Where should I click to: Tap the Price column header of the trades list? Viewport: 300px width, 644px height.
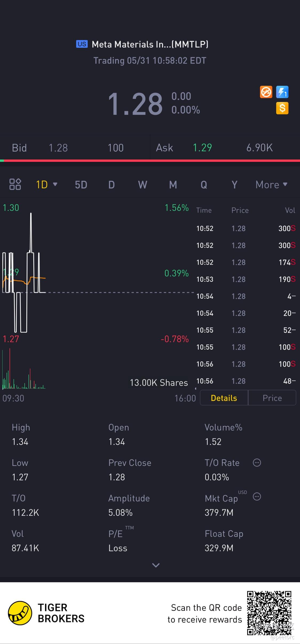coord(240,210)
